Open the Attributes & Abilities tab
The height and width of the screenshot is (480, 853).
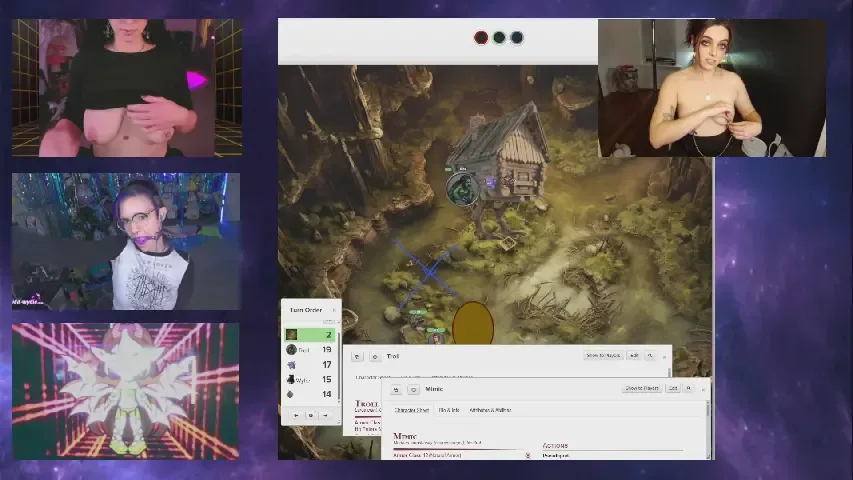pos(490,410)
